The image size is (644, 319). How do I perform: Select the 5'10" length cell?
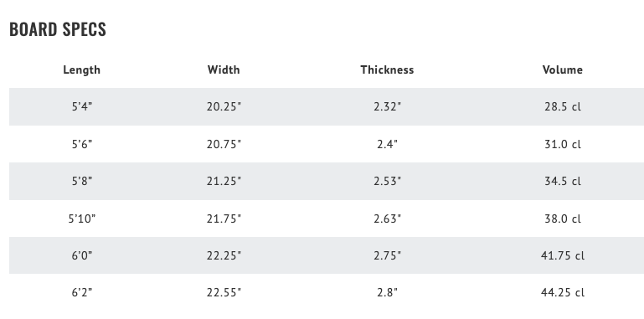[x=82, y=219]
